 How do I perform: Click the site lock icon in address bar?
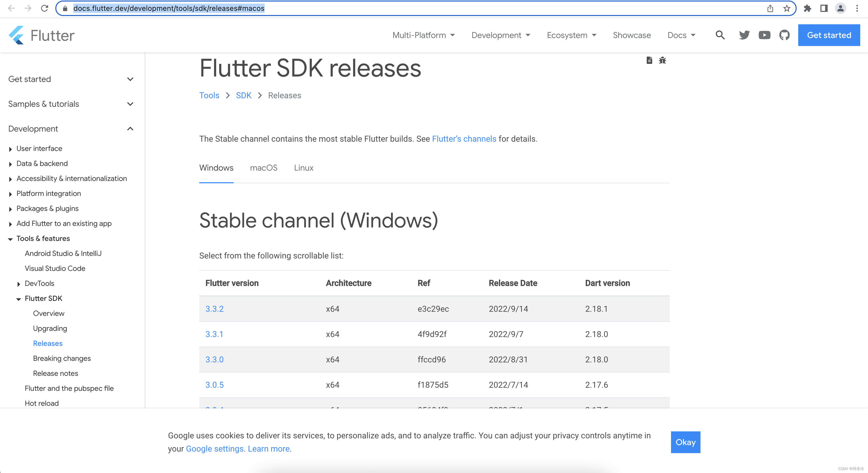[65, 9]
